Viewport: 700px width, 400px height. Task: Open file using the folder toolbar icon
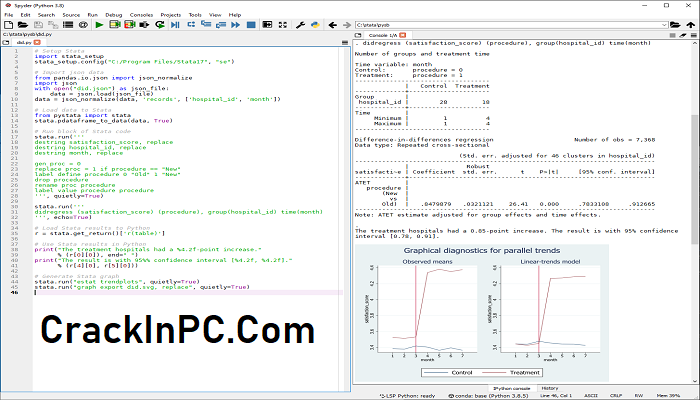(x=23, y=25)
